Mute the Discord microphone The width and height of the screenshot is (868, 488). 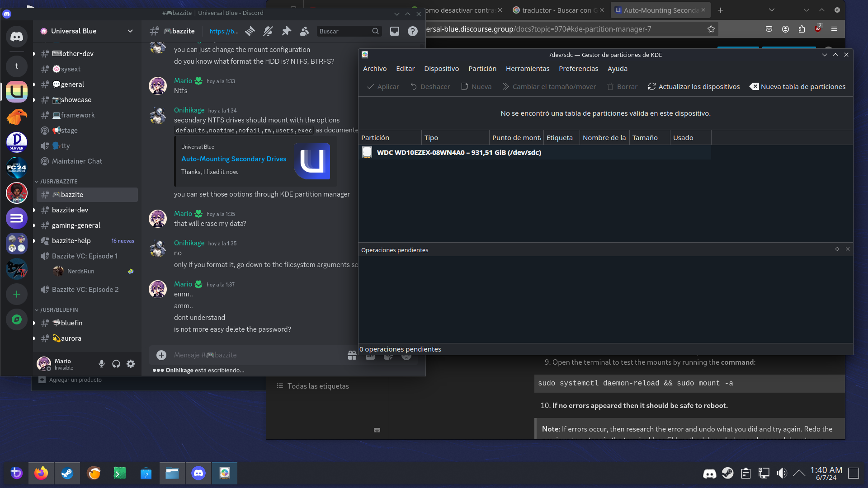(x=102, y=364)
